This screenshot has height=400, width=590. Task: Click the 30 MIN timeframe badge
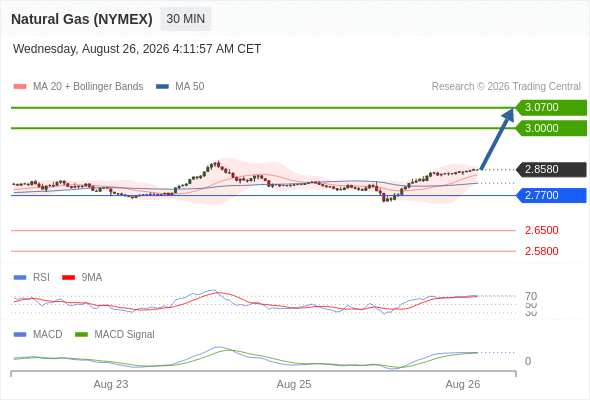pyautogui.click(x=186, y=19)
